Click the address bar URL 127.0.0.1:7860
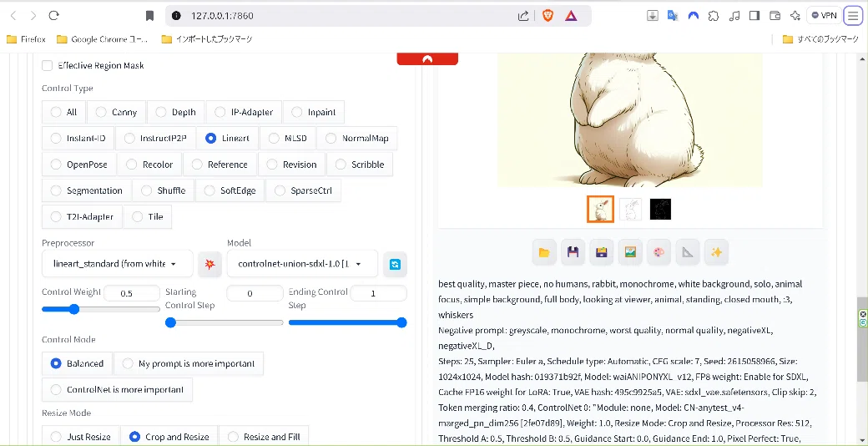Screen dimensions: 868x446 point(222,16)
